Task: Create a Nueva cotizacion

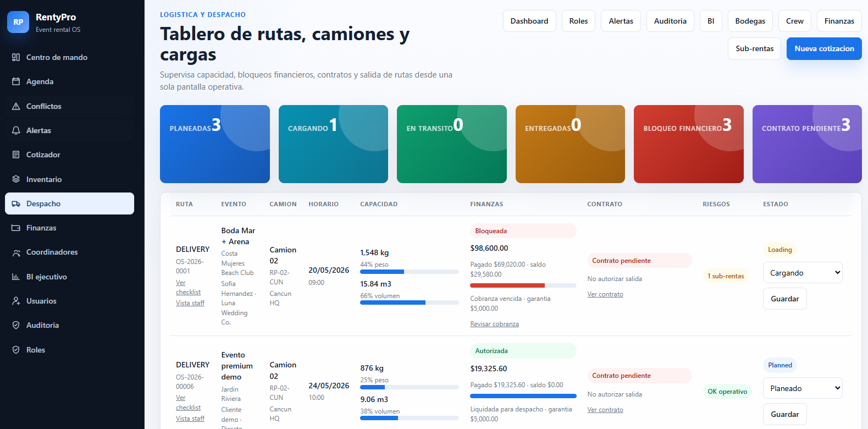Action: [825, 48]
